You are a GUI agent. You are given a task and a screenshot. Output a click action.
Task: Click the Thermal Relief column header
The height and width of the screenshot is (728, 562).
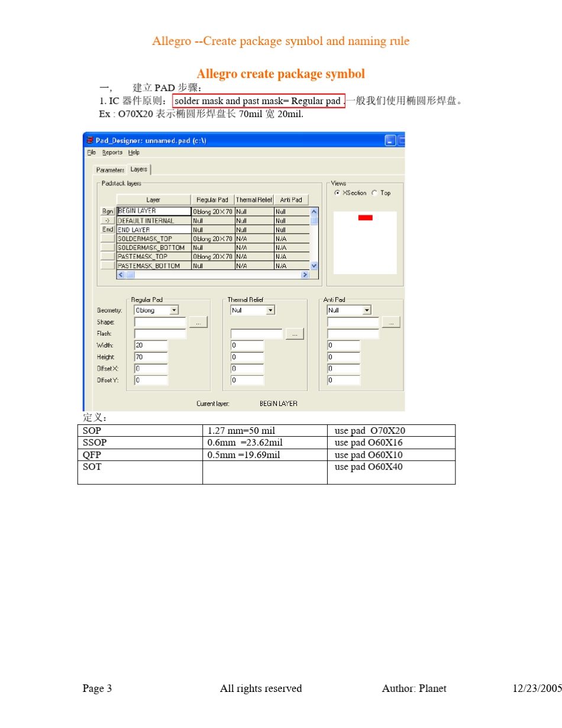(x=254, y=200)
